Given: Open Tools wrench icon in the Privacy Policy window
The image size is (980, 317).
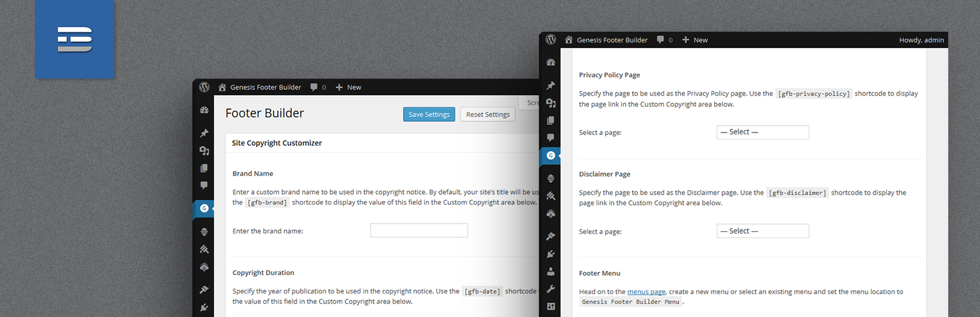Looking at the screenshot, I should coord(550,288).
